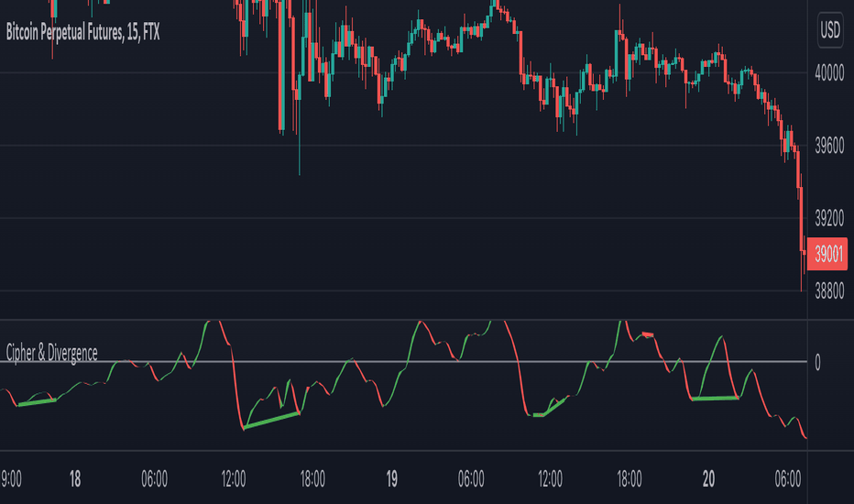The image size is (854, 504).
Task: Click the date 18 on time axis
Action: click(x=75, y=479)
